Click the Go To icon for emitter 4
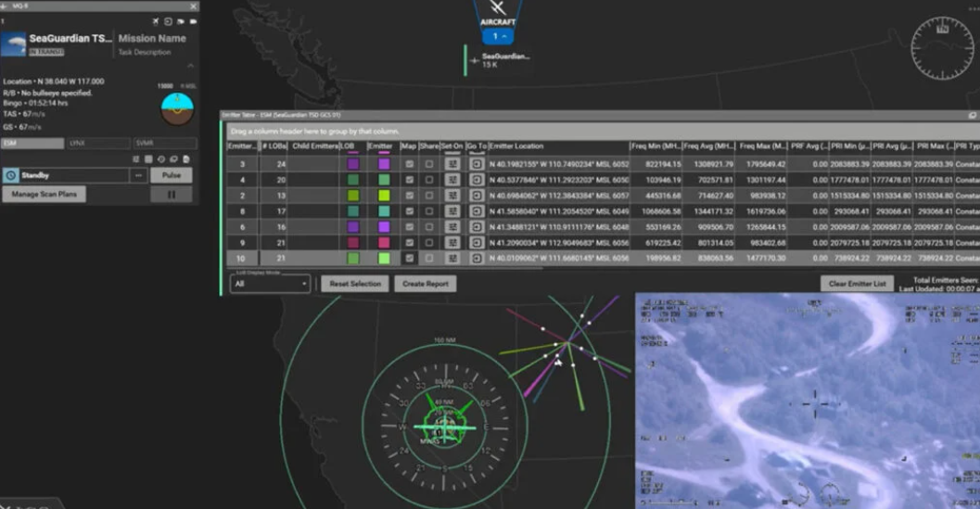This screenshot has height=509, width=980. pyautogui.click(x=477, y=180)
